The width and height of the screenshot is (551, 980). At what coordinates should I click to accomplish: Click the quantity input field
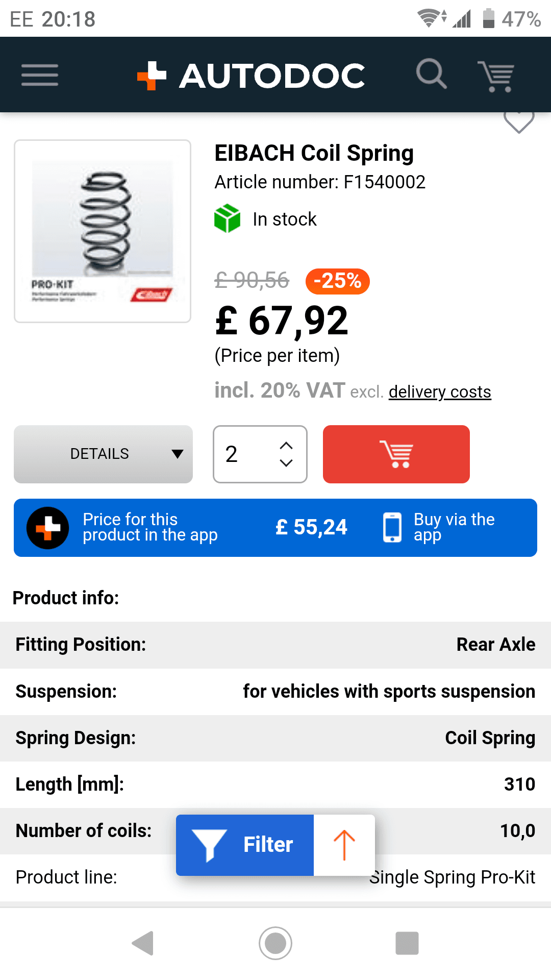(245, 454)
